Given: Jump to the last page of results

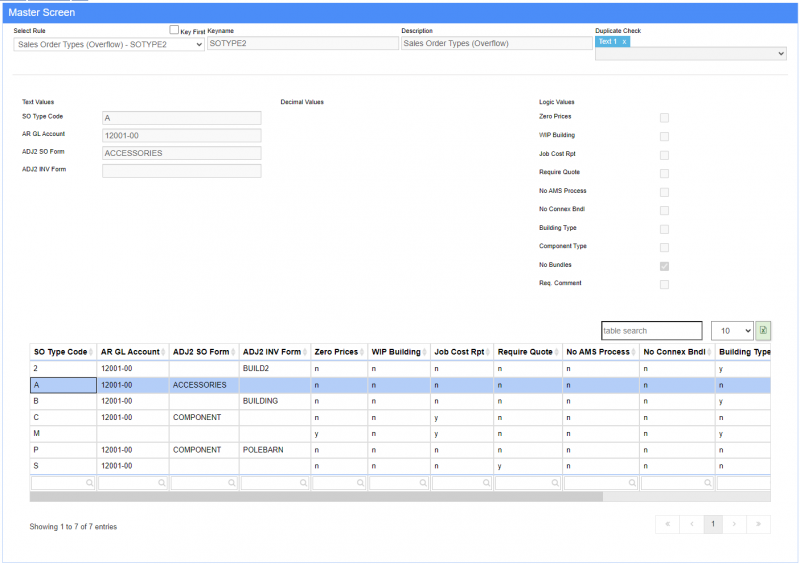Looking at the screenshot, I should 759,524.
